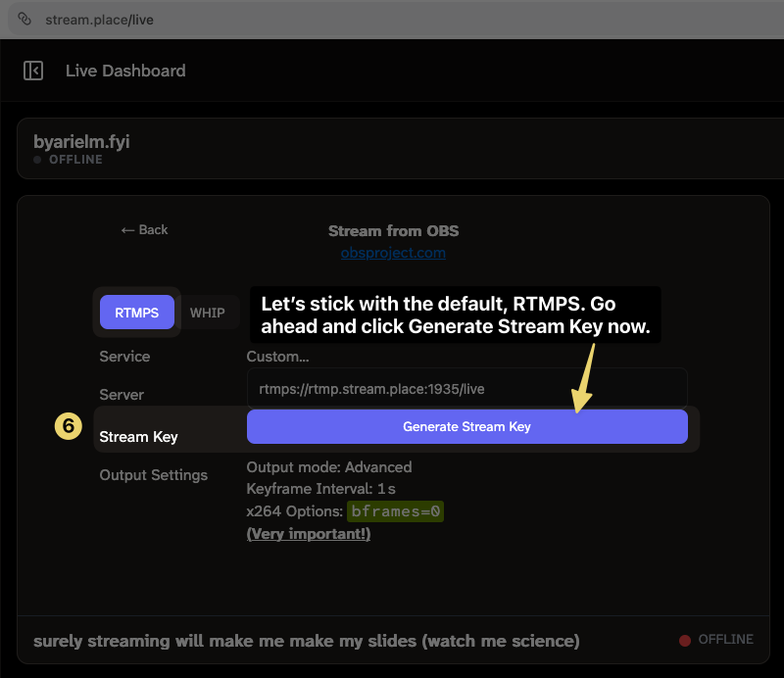784x678 pixels.
Task: Click the 'Keyframe Interval: 1 s' text
Action: pos(321,489)
